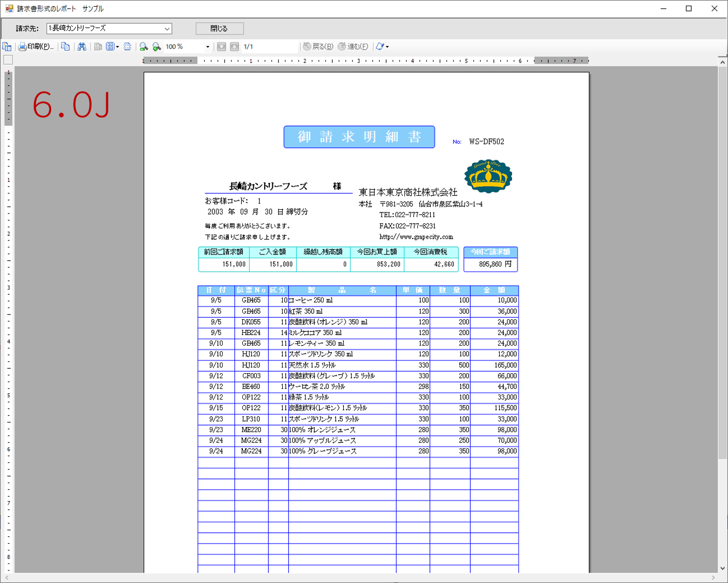Click the ウーロン茶 2.0 リットル row

[x=358, y=387]
